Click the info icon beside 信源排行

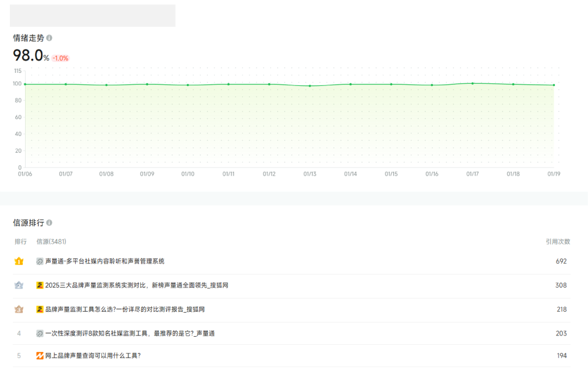(49, 223)
